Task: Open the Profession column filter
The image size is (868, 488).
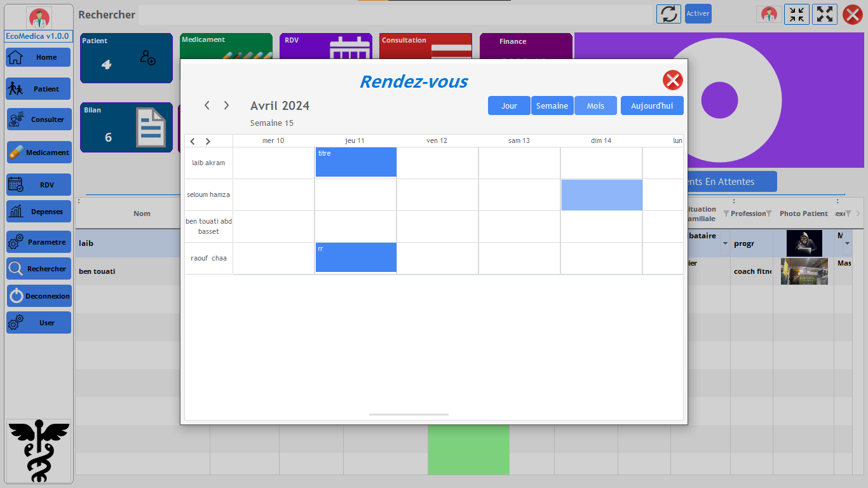Action: point(769,213)
